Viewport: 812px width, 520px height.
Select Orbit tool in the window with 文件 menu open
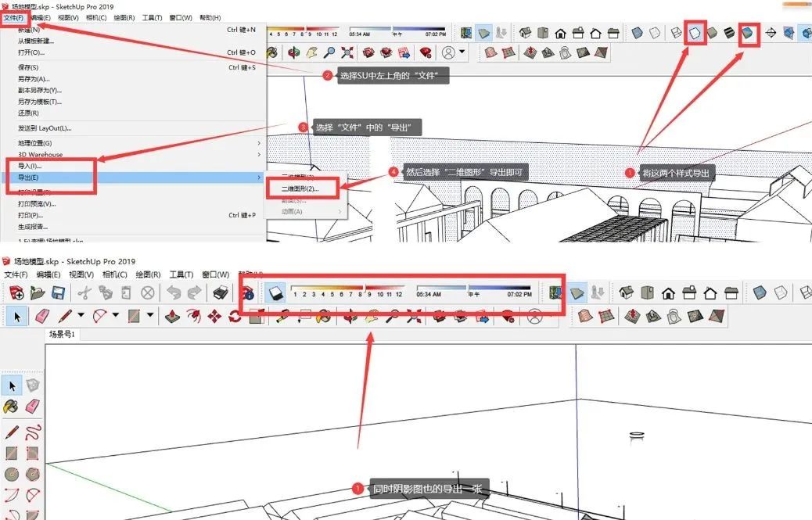293,52
